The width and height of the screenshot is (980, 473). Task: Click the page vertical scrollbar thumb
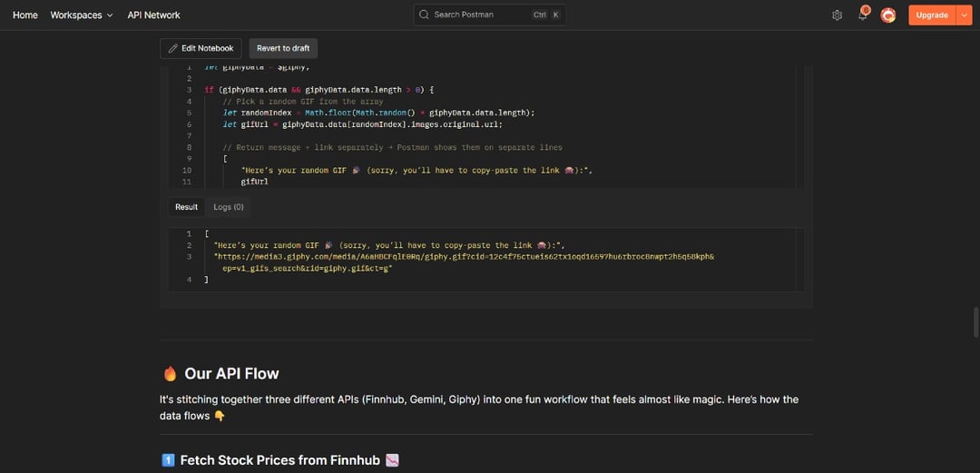coord(975,323)
